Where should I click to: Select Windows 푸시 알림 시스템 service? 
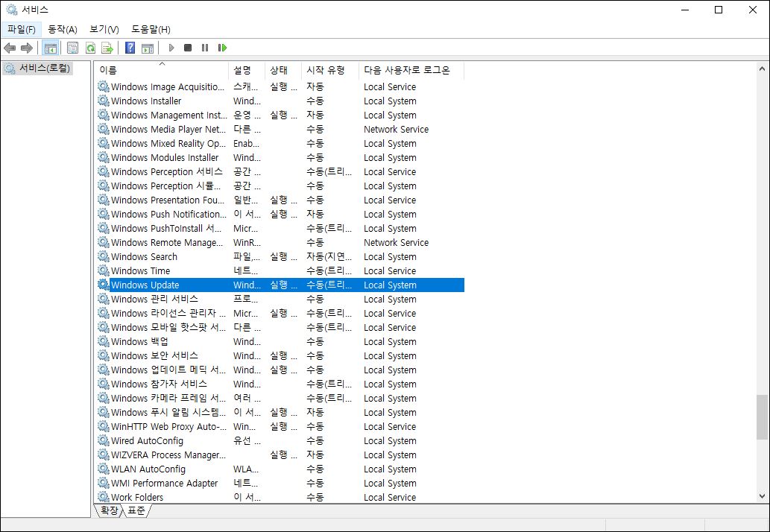[280, 413]
